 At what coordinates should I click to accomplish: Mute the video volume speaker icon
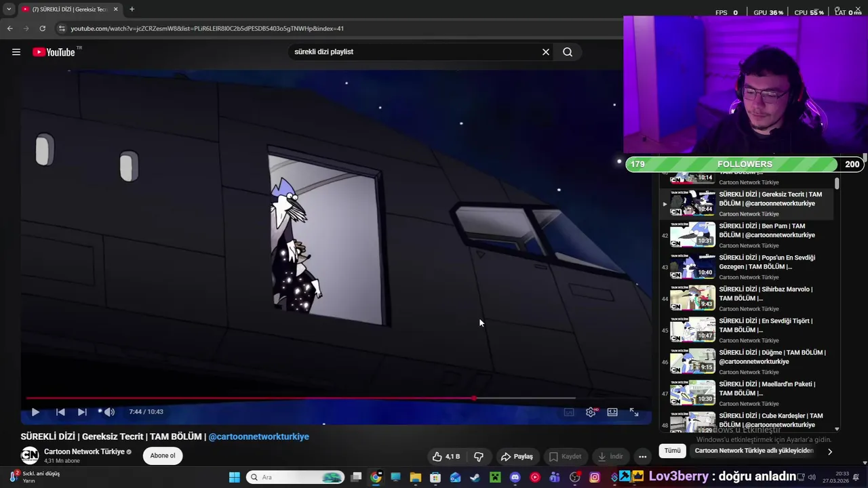109,411
